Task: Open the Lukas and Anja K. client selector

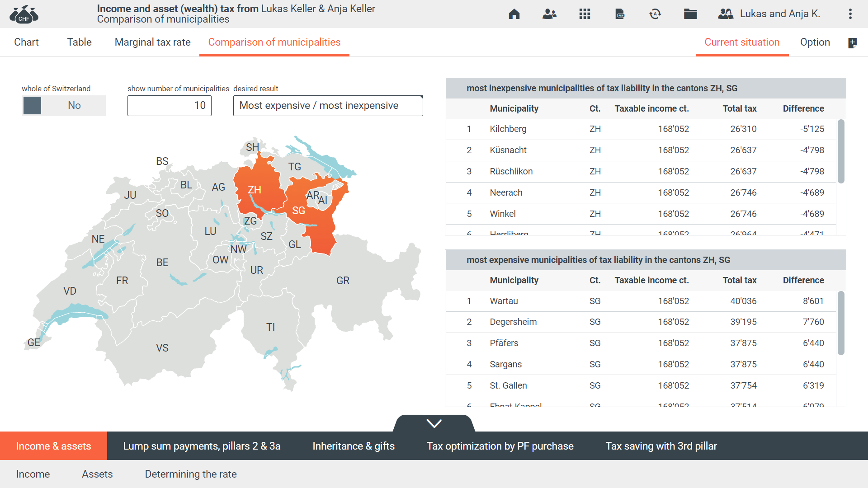Action: tap(769, 14)
